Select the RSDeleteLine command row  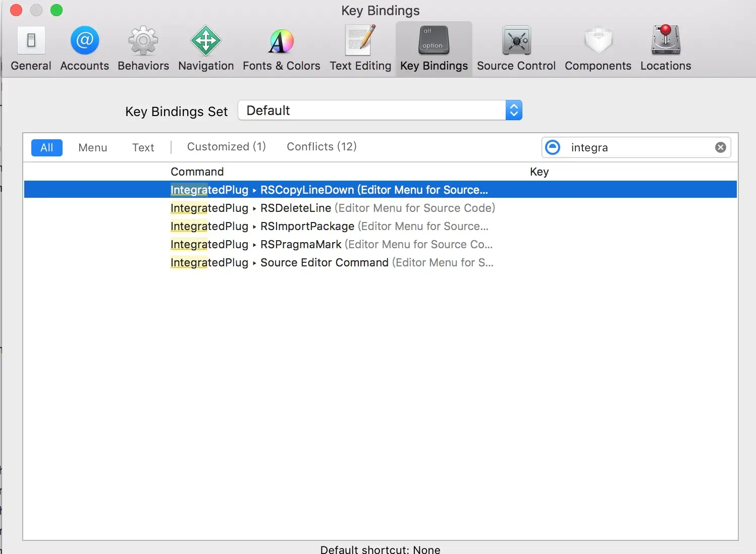381,208
